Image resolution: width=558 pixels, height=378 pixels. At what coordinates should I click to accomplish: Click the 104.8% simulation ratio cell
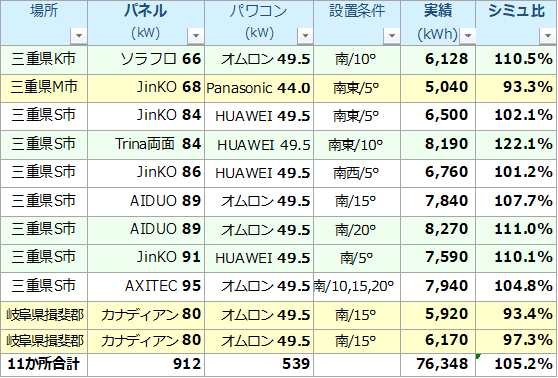pos(516,287)
